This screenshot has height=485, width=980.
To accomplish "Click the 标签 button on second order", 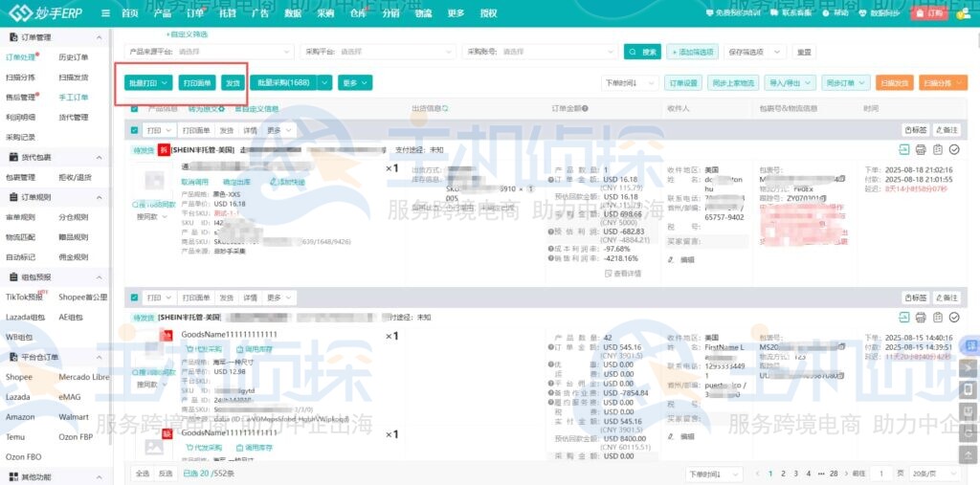I will [x=916, y=298].
